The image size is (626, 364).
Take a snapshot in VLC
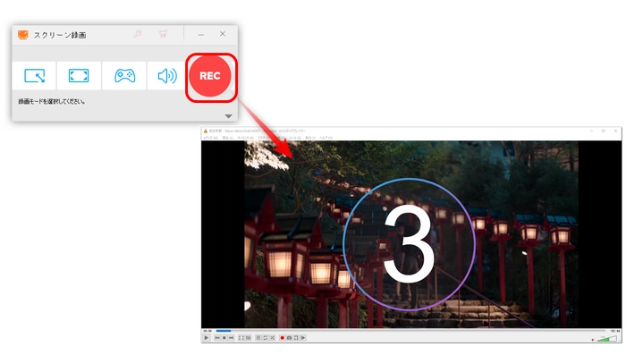point(289,338)
